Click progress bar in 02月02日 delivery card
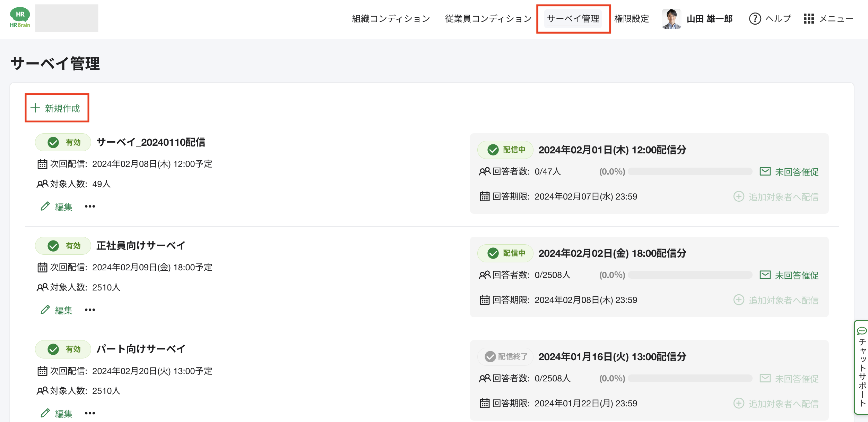This screenshot has width=868, height=422. click(690, 275)
